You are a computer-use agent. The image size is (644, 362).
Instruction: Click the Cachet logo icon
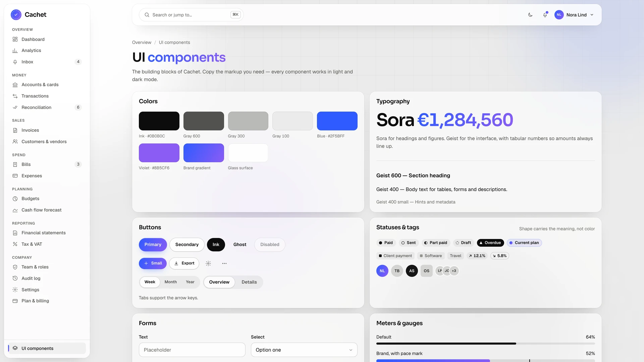click(x=16, y=15)
